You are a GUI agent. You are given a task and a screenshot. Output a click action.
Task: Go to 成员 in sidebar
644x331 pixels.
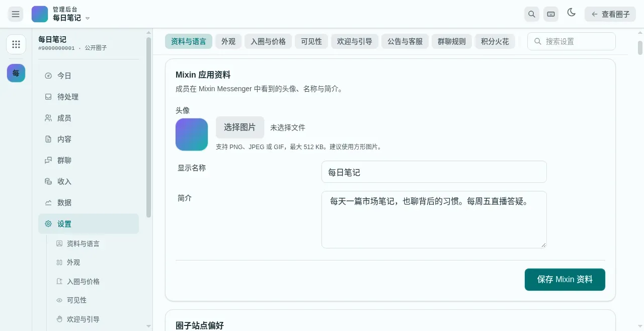click(x=89, y=118)
